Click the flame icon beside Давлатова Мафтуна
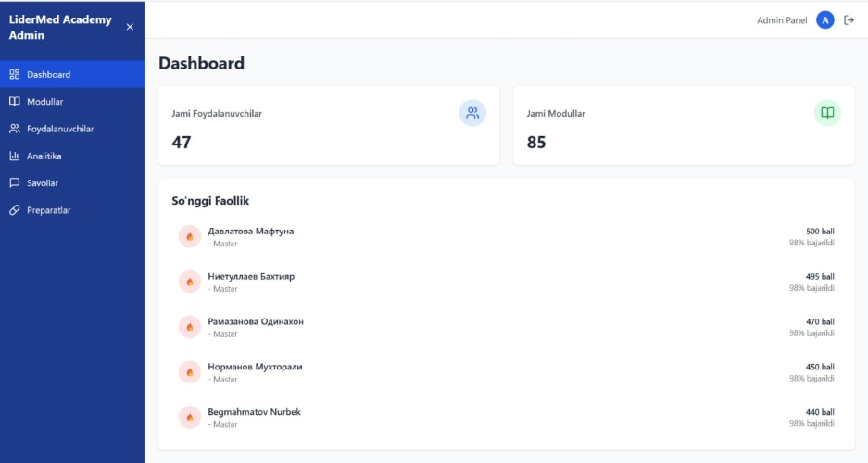Screen dimensions: 868x463 coord(189,236)
